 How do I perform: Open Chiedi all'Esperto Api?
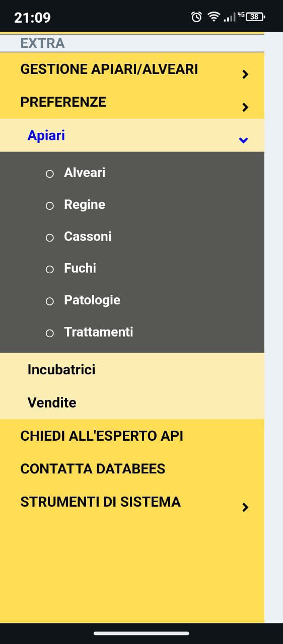(132, 436)
